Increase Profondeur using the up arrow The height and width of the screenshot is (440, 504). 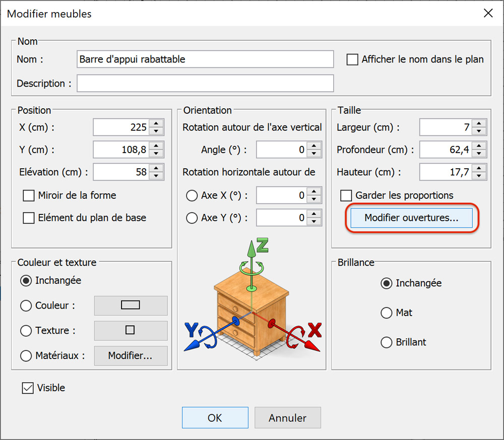click(479, 145)
